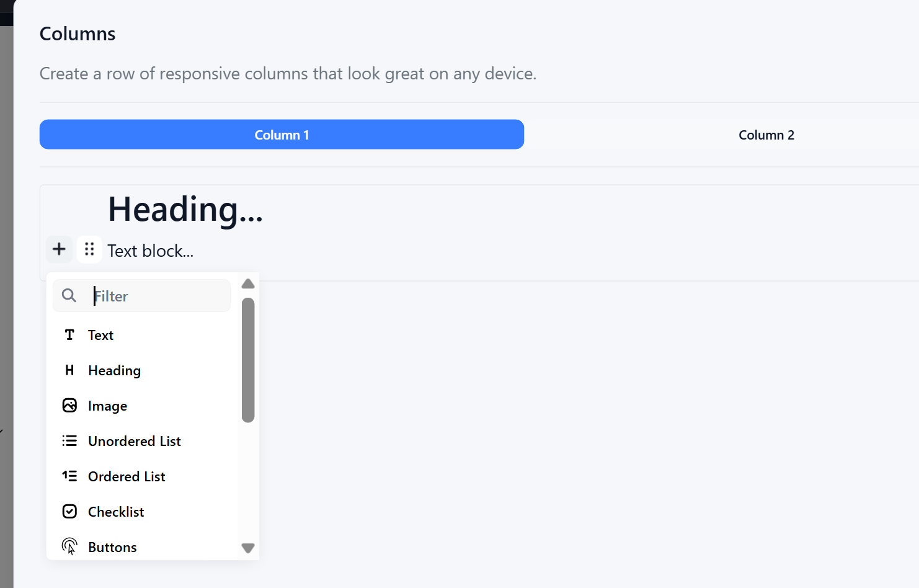Switch to the Column 1 tab
Viewport: 919px width, 588px height.
[282, 135]
